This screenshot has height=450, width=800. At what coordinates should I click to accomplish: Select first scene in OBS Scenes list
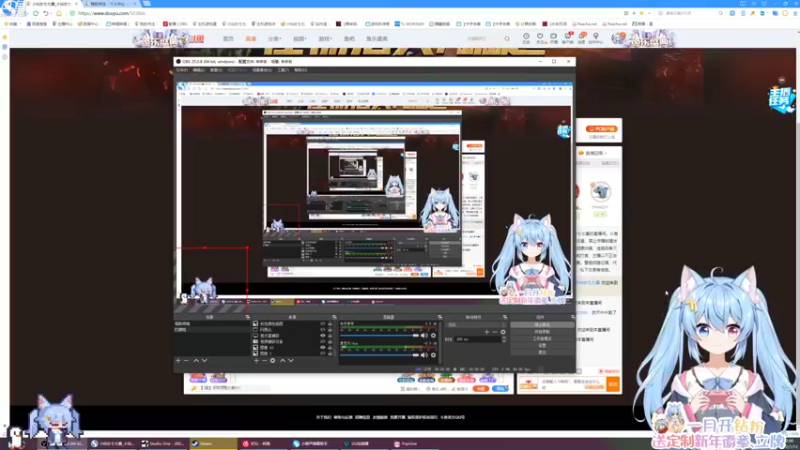pyautogui.click(x=212, y=324)
